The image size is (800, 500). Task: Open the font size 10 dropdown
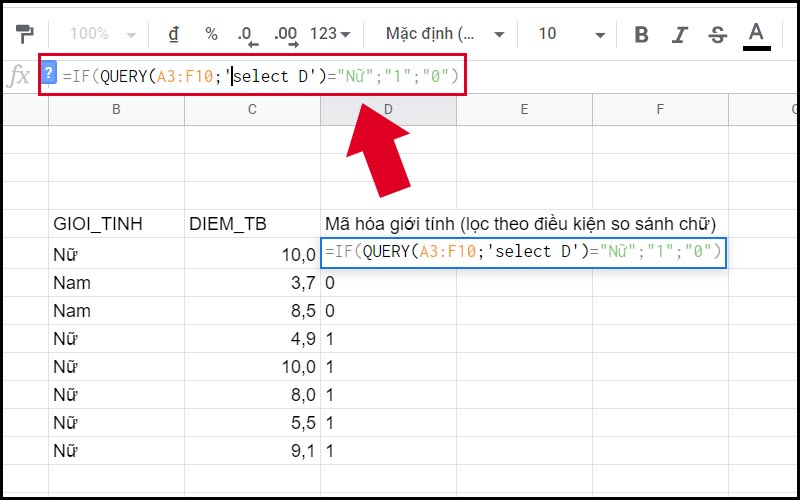[x=571, y=34]
